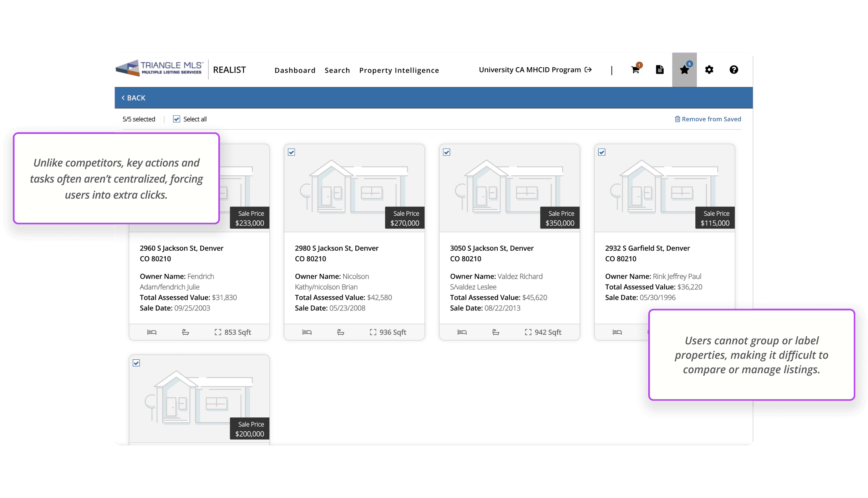Click the bedroom icon on 2980 S Jackson card
Screen dimensions: 868x498
tap(307, 332)
